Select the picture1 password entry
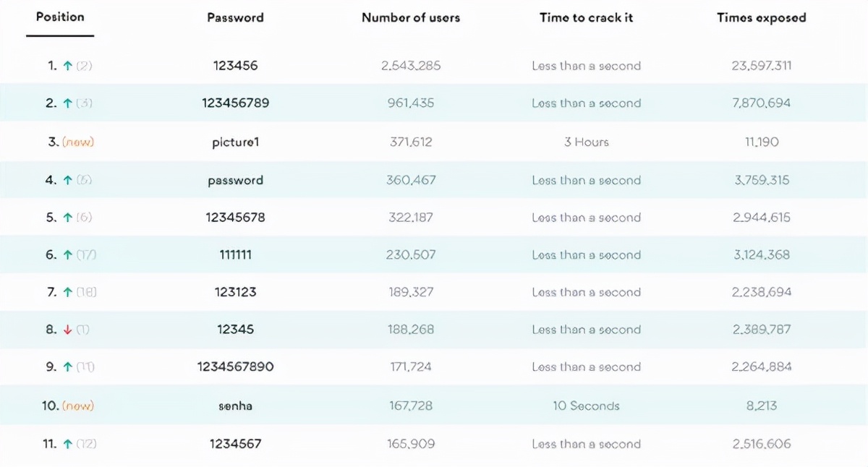The width and height of the screenshot is (868, 467). click(x=235, y=142)
